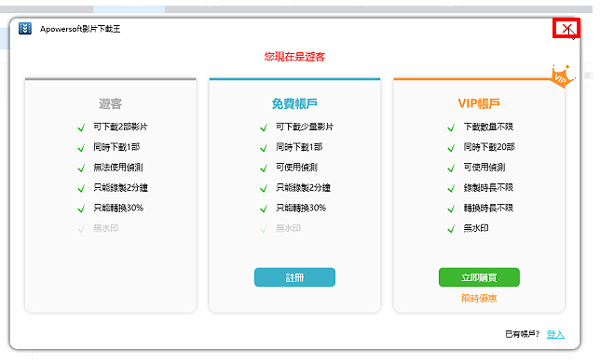The width and height of the screenshot is (600, 364).
Task: Click the 限時優惠 limited offer link
Action: point(479,298)
